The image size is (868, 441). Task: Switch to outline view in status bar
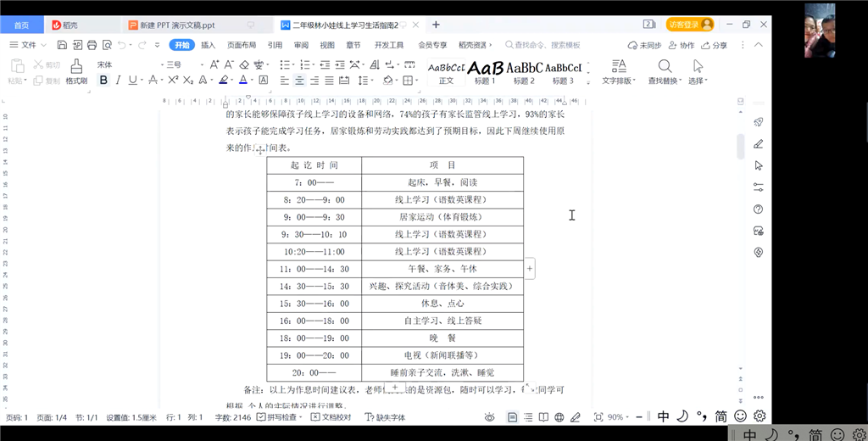528,417
